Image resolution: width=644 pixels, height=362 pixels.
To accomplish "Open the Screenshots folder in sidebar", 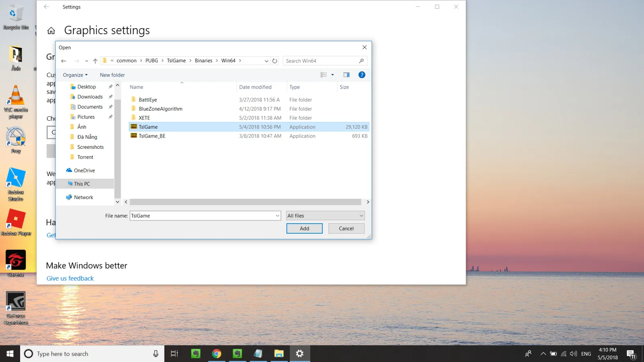I will [90, 147].
